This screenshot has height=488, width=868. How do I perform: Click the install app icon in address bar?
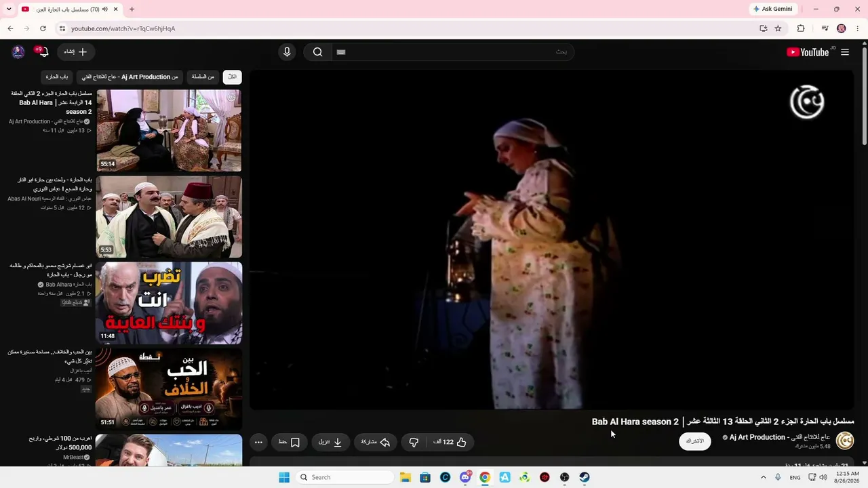[764, 28]
